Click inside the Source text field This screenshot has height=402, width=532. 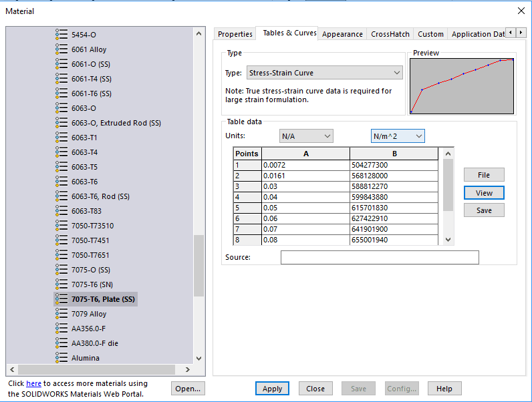click(x=379, y=257)
